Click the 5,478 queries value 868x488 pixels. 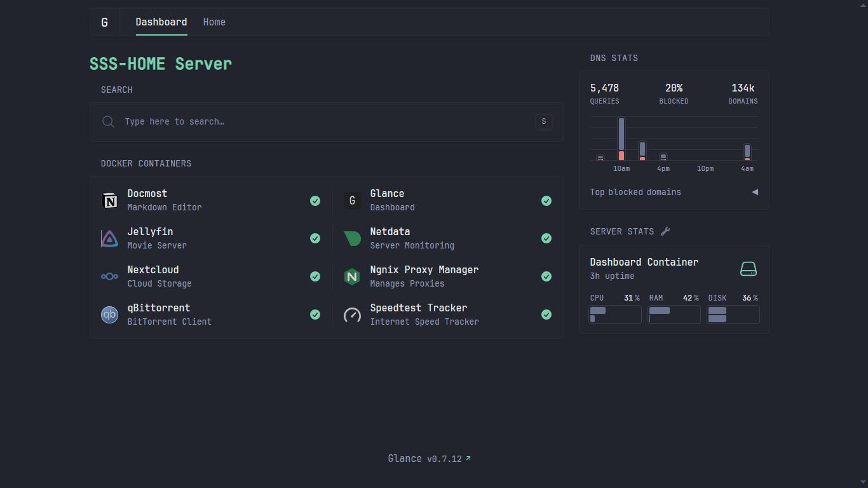(x=604, y=88)
